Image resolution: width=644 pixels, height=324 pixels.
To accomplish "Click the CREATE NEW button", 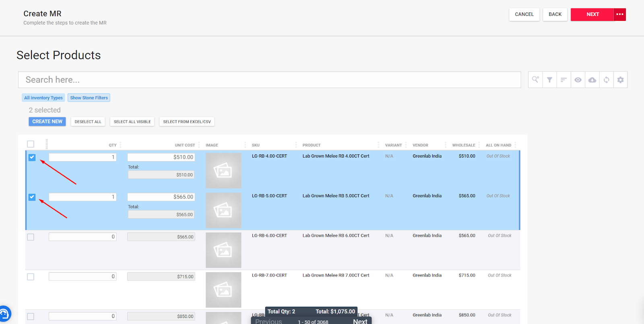I will click(x=47, y=121).
